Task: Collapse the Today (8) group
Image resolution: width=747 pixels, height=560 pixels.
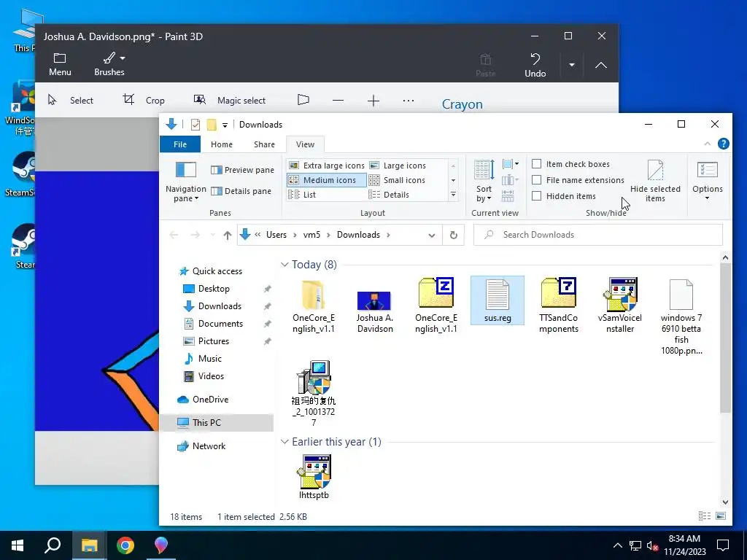Action: (x=285, y=264)
